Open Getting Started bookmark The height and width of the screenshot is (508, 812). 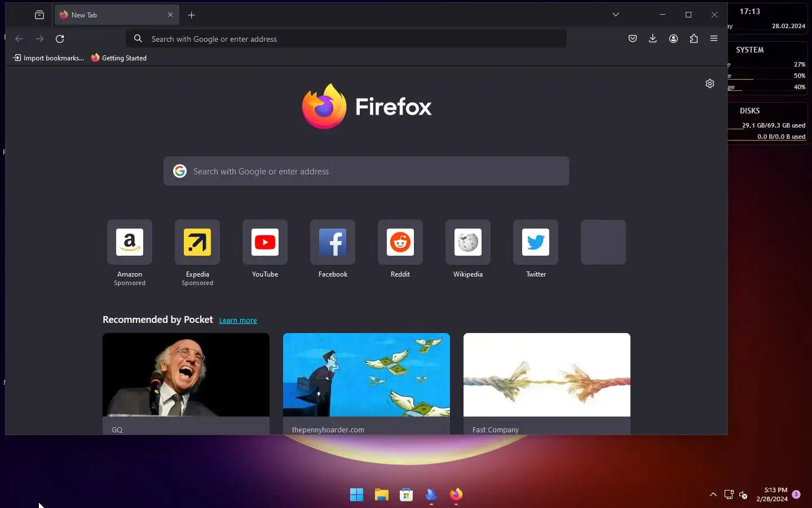coord(119,58)
